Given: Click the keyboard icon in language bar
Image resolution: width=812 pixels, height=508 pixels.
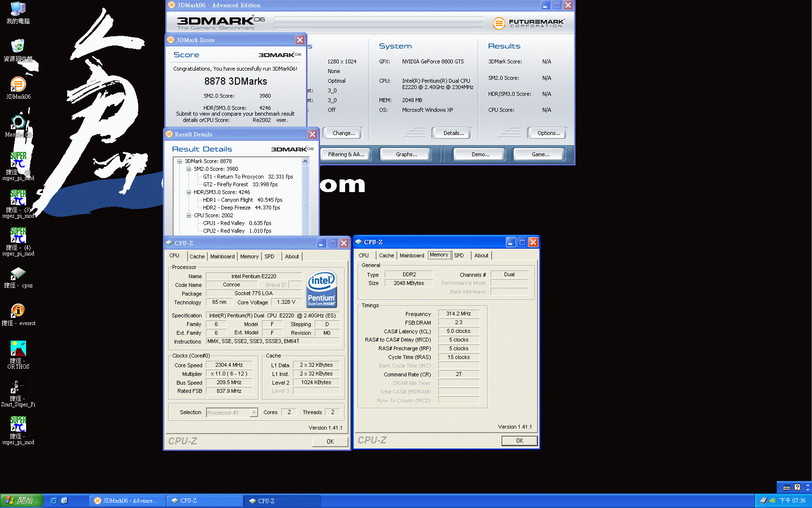Looking at the screenshot, I should click(x=787, y=488).
